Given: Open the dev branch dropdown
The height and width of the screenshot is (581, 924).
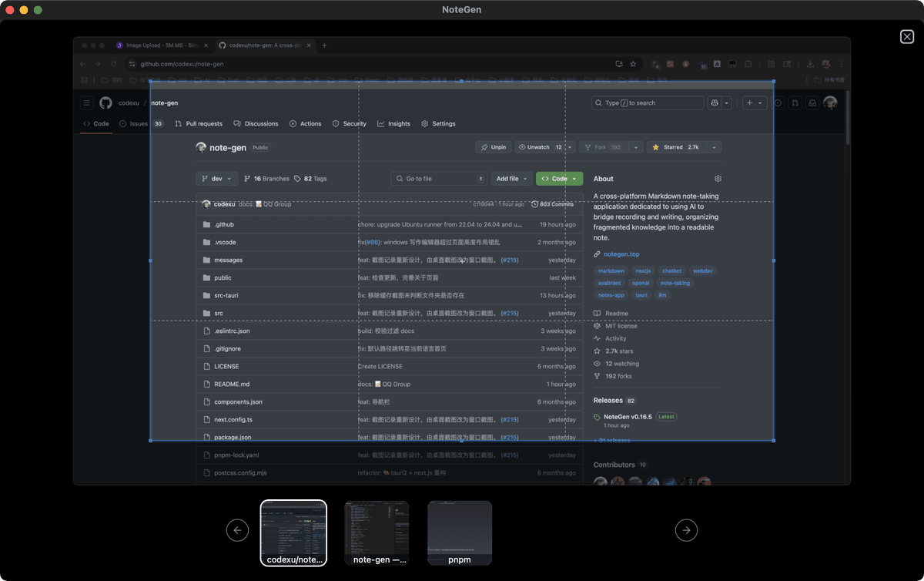Looking at the screenshot, I should (x=216, y=178).
